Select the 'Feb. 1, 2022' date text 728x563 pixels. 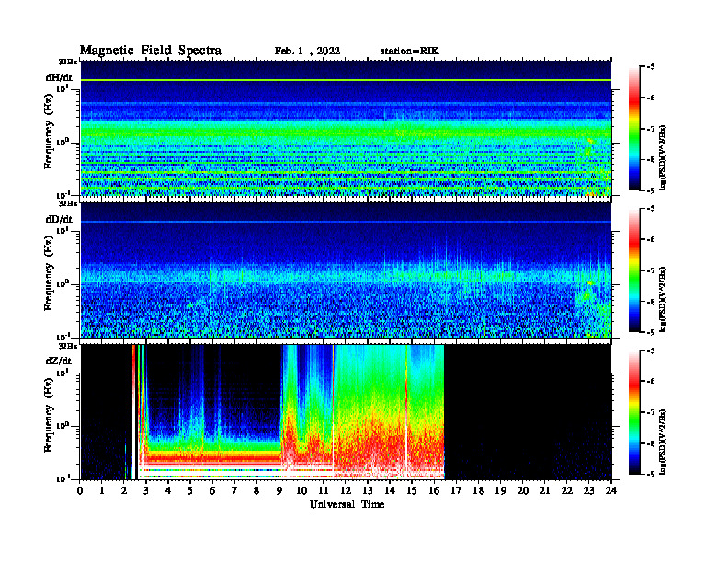point(307,52)
